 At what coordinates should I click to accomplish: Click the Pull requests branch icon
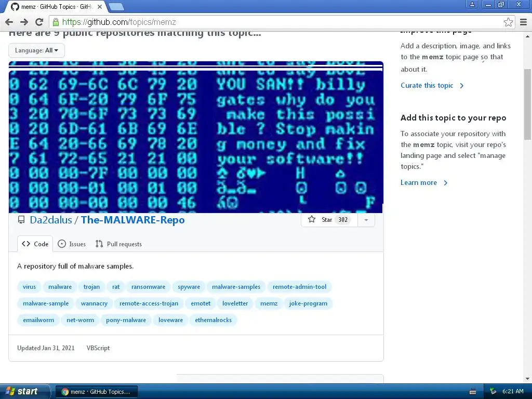click(99, 244)
